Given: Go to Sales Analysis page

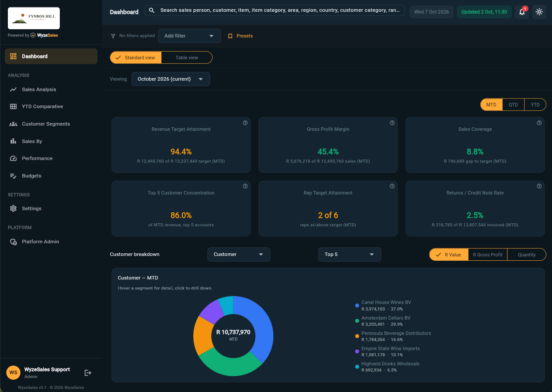Looking at the screenshot, I should click(x=51, y=89).
